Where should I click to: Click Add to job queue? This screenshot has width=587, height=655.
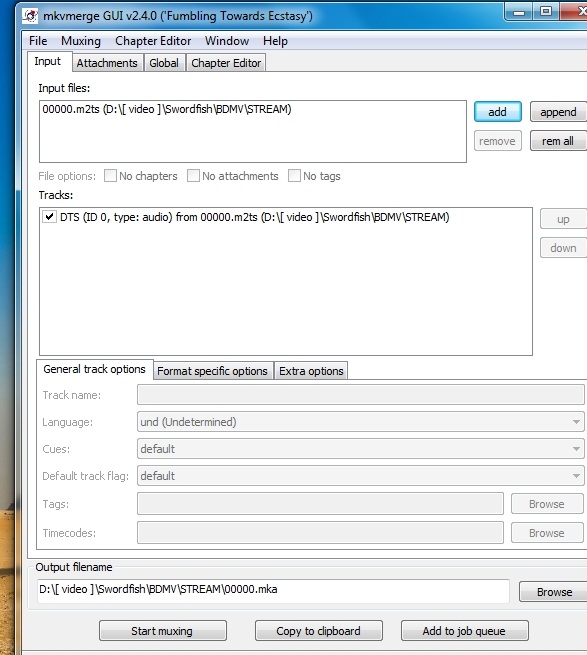(464, 630)
